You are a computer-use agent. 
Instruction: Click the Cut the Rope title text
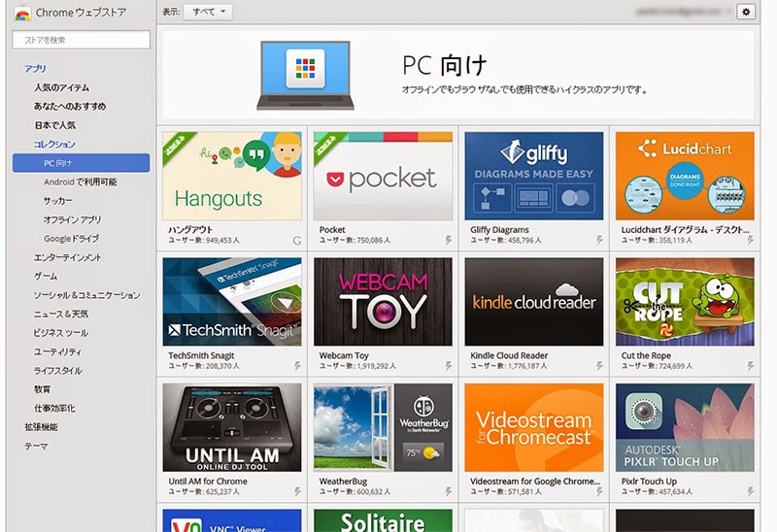click(646, 355)
